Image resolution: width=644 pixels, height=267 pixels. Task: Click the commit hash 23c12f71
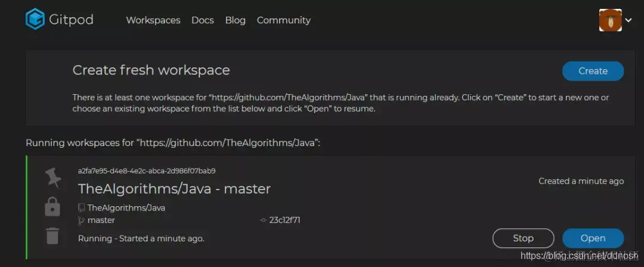(284, 220)
